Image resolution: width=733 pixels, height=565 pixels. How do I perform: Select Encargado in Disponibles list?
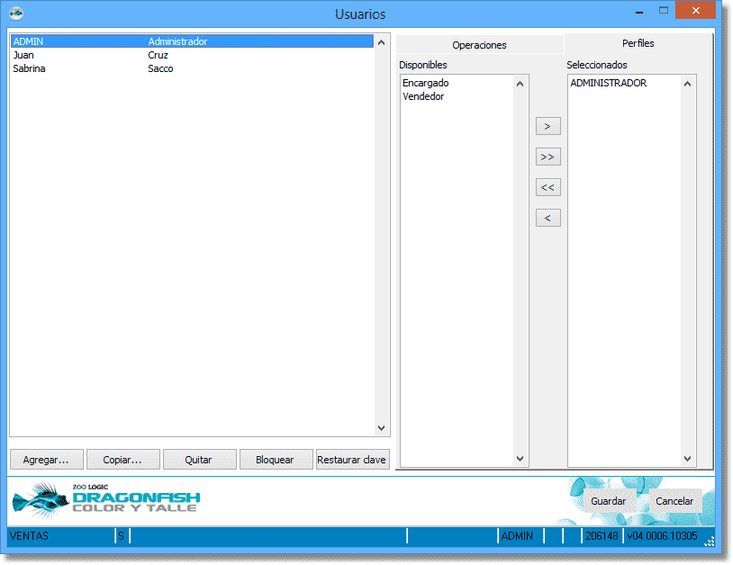coord(426,84)
